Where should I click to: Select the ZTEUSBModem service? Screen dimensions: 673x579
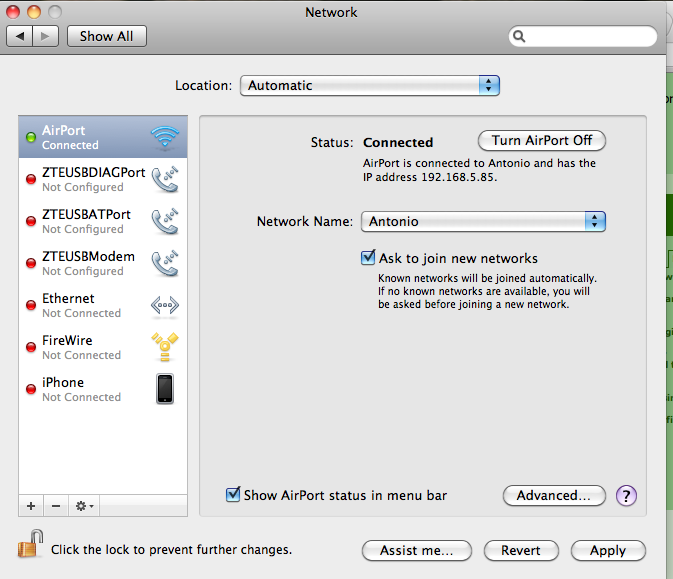coord(103,263)
